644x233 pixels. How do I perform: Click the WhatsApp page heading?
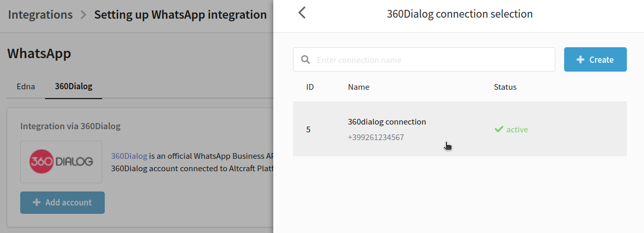tap(39, 53)
